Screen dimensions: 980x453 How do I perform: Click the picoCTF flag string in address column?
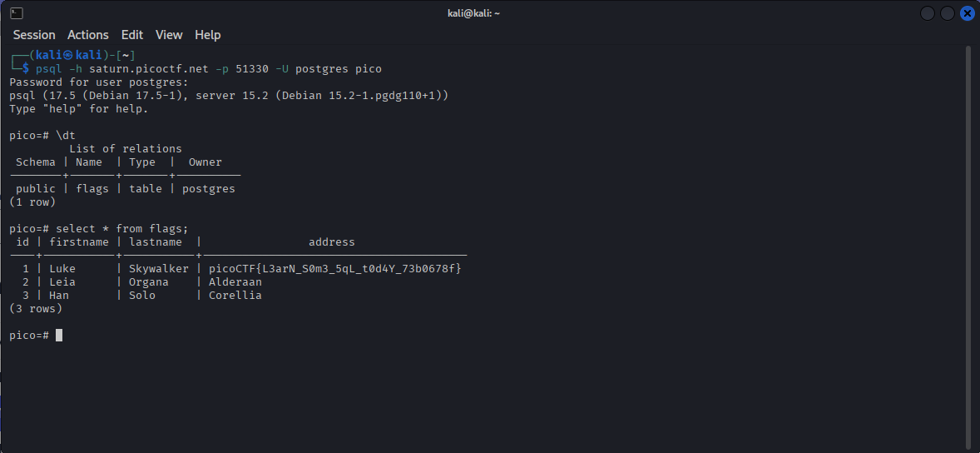334,269
